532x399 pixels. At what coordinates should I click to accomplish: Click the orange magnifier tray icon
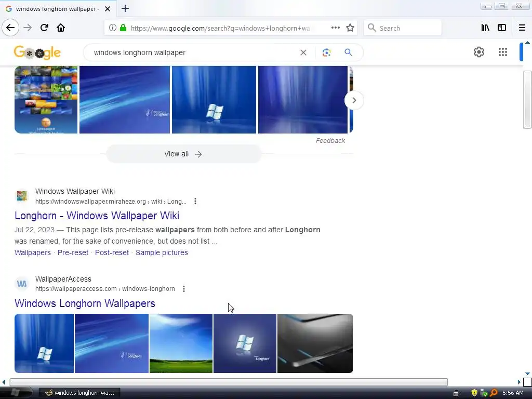[494, 393]
